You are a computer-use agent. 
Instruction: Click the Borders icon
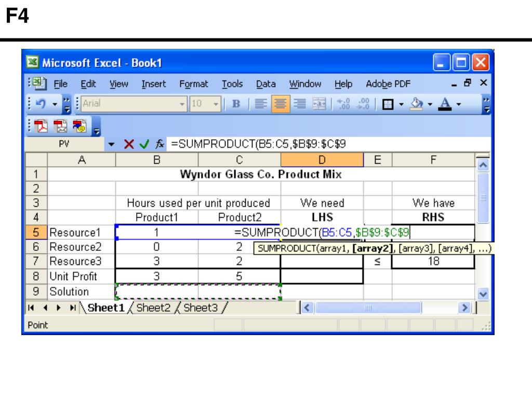388,104
